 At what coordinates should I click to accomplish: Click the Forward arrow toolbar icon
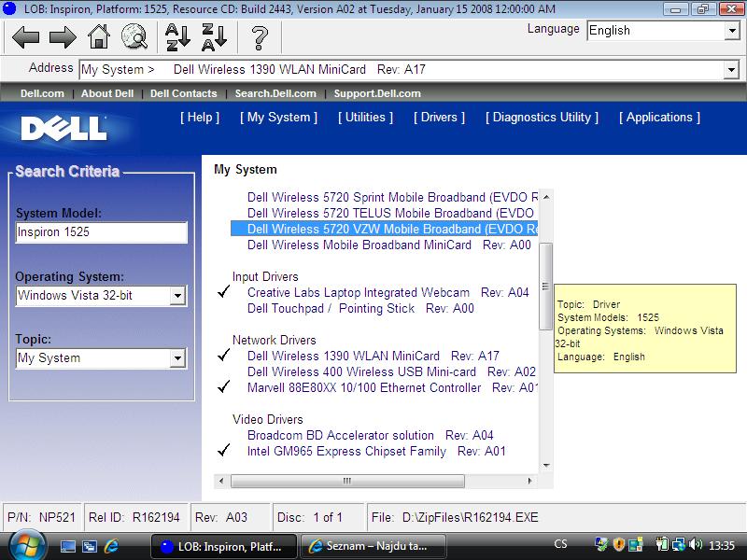[63, 37]
